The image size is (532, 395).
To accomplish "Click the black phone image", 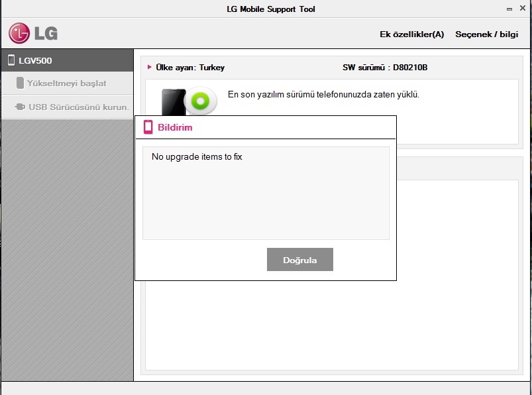I will tap(174, 102).
